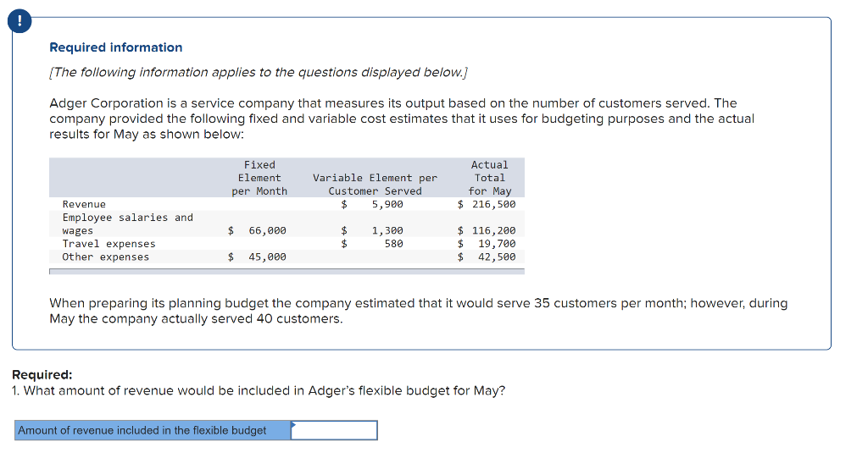868x453 pixels.
Task: Click the question 1 text about flexible budget
Action: (259, 391)
